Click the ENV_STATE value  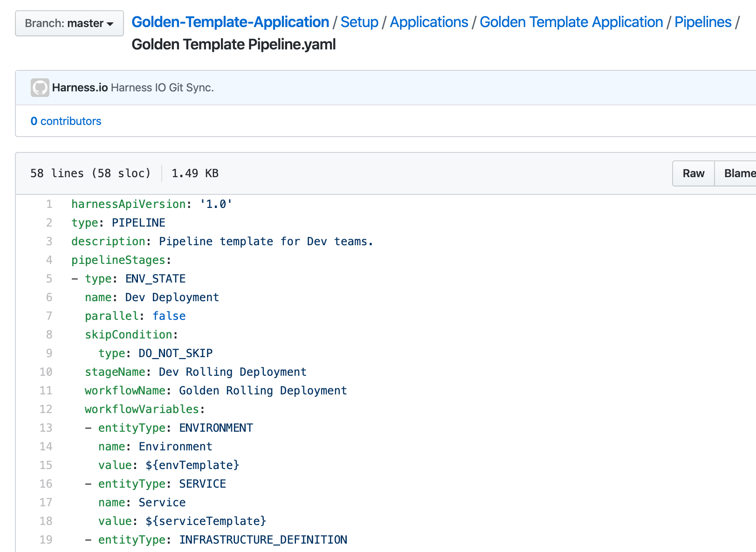click(155, 279)
